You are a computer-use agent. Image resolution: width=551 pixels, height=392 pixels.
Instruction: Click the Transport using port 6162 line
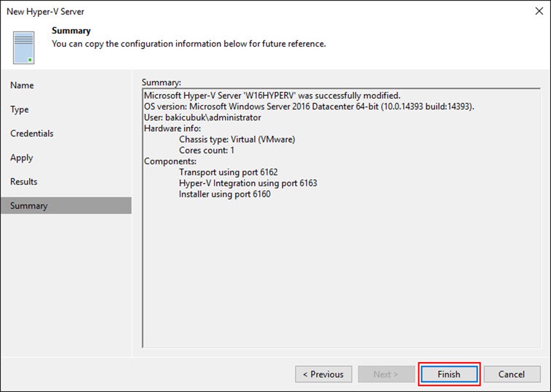coord(228,172)
